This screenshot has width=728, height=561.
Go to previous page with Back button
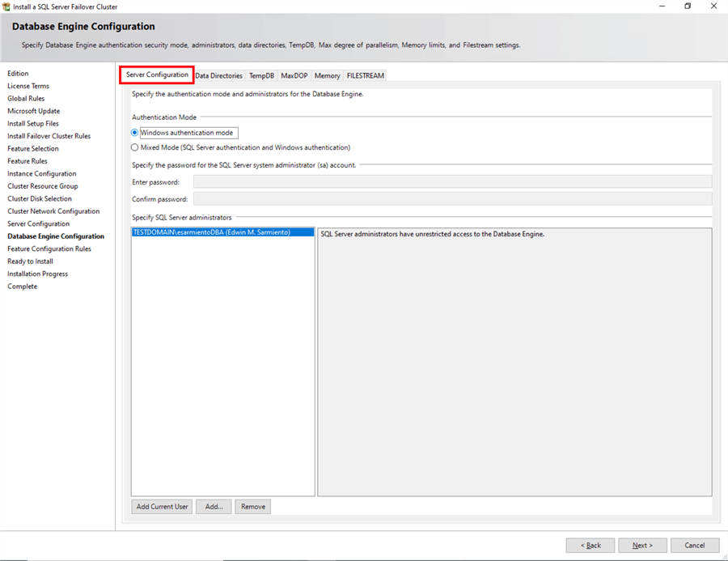point(590,545)
